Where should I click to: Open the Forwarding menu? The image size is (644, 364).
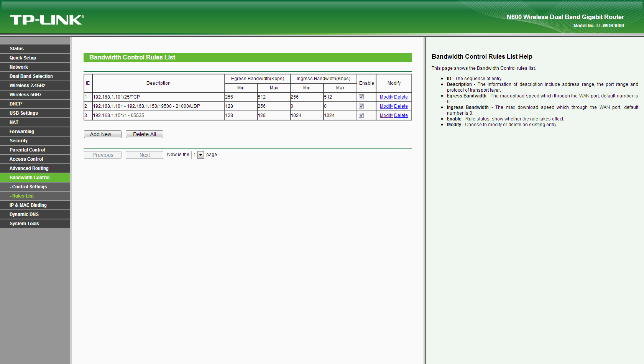click(35, 132)
